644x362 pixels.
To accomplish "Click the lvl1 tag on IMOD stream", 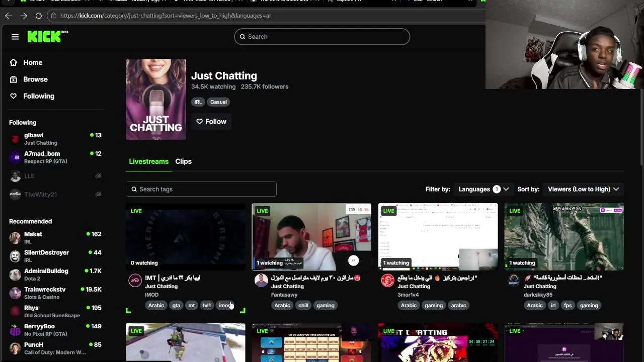I will (207, 305).
